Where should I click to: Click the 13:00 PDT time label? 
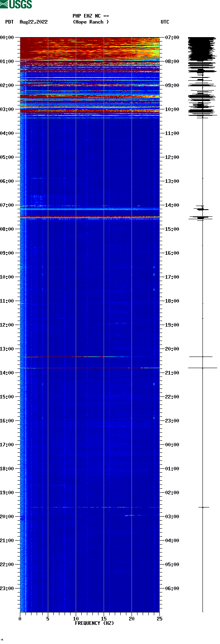(7, 349)
